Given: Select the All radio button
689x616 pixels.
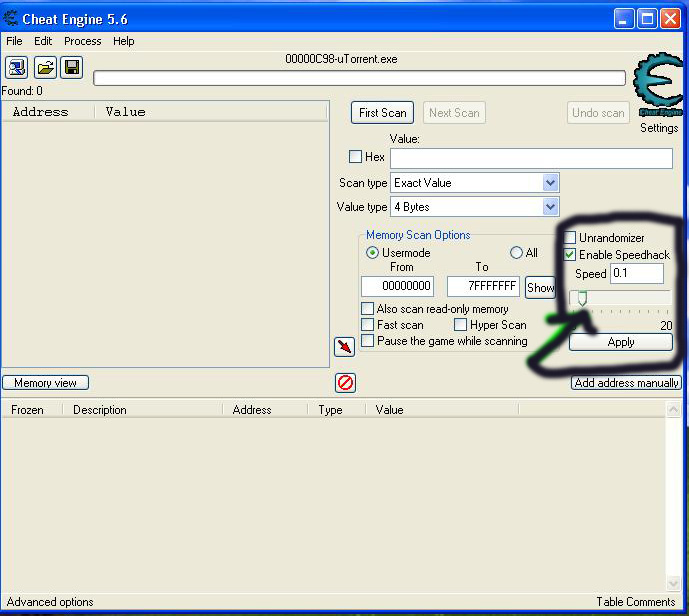Looking at the screenshot, I should pos(517,253).
